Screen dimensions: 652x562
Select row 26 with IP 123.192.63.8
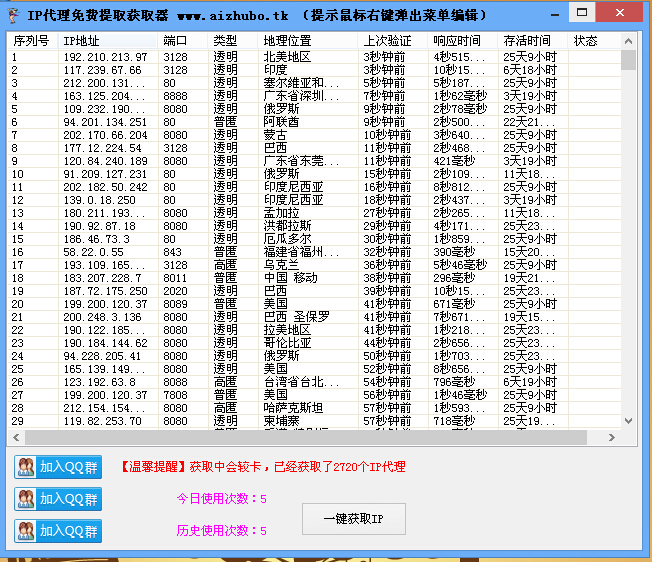314,382
